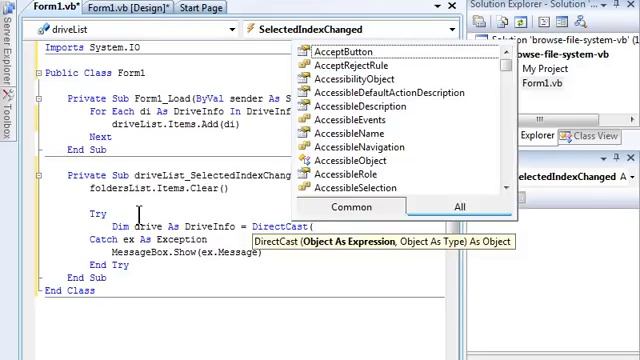Switch IntelliSense to the All tab
The width and height of the screenshot is (640, 360).
tap(460, 207)
